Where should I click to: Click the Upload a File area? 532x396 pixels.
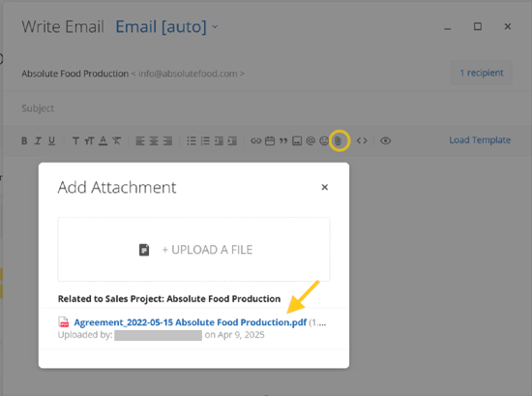click(193, 250)
